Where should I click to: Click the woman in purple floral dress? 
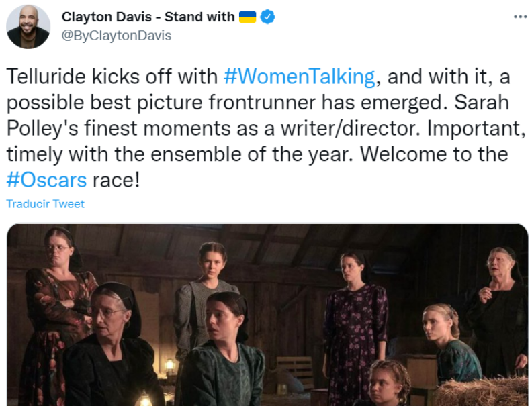pos(355,315)
